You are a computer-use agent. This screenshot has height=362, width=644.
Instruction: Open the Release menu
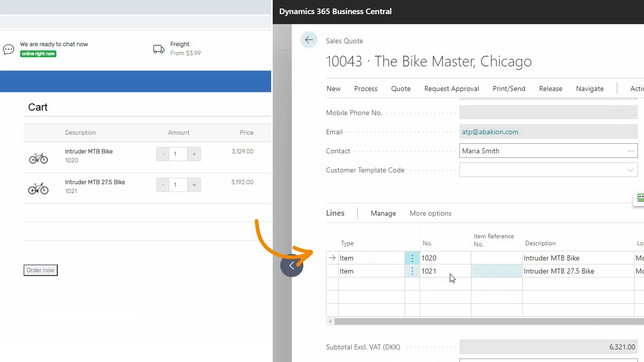coord(551,88)
